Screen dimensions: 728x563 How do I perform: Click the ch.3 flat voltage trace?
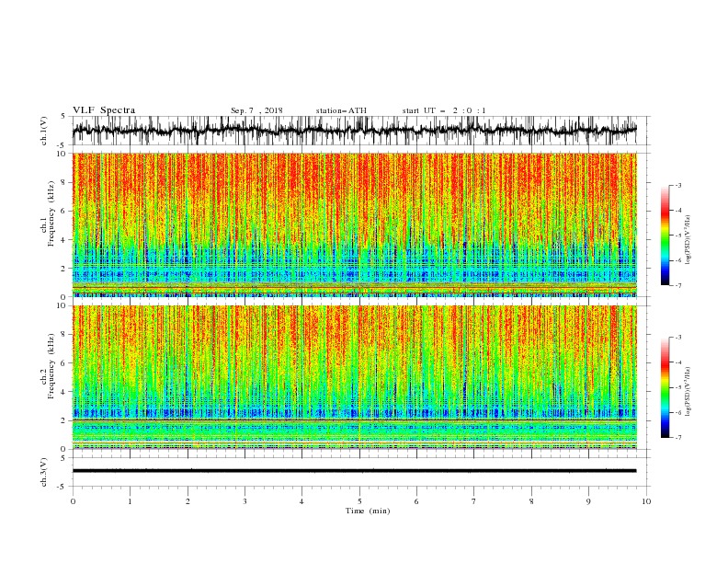point(354,471)
